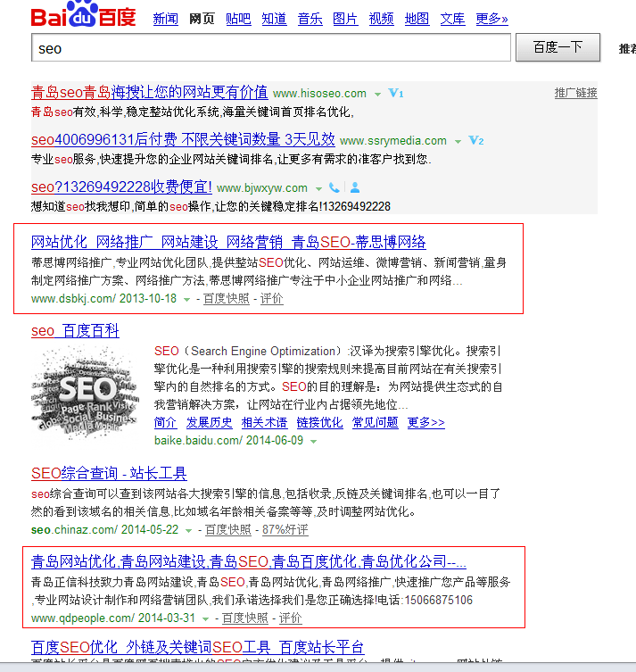Image resolution: width=636 pixels, height=672 pixels.
Task: Open the 地图 tab
Action: pyautogui.click(x=417, y=19)
